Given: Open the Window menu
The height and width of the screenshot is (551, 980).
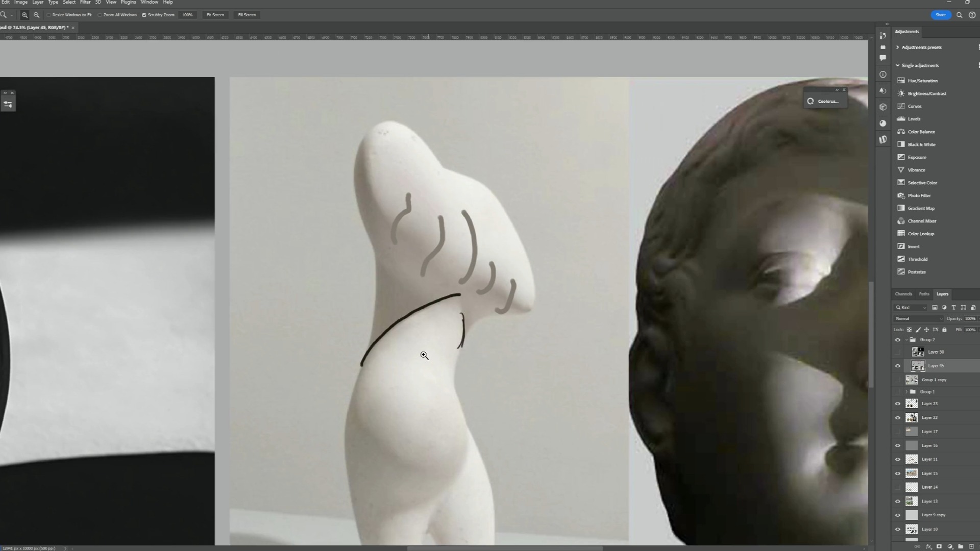Looking at the screenshot, I should point(149,3).
